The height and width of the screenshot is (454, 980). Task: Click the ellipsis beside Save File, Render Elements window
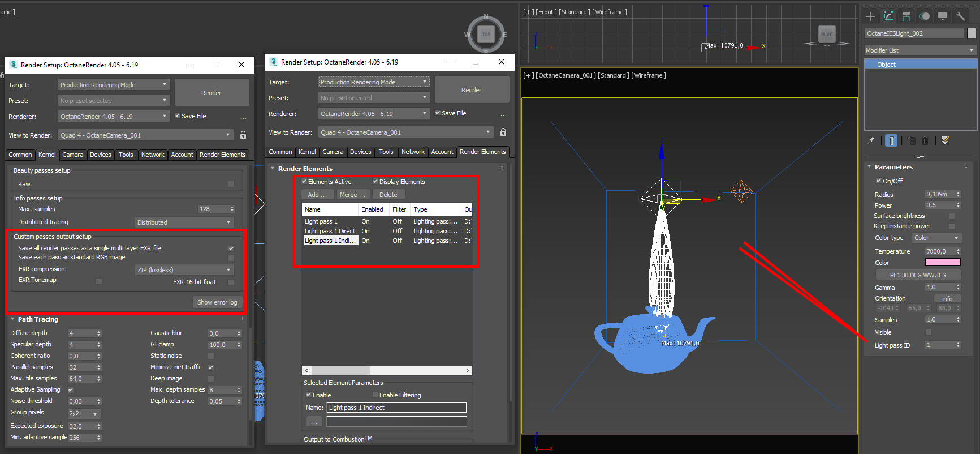(x=503, y=114)
